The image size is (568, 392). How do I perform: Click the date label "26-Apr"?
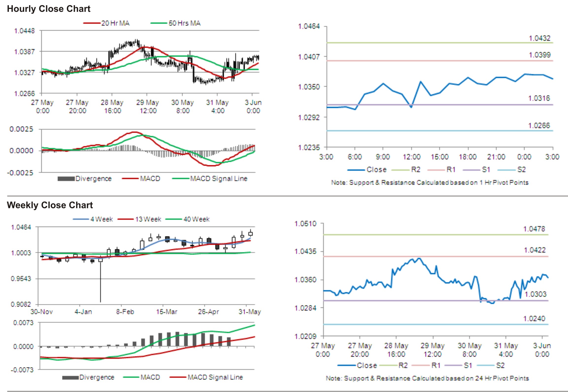pos(208,312)
